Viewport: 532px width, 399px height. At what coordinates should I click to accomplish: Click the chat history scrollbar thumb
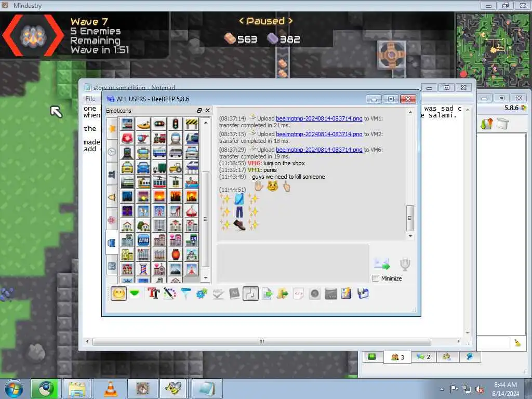(410, 218)
